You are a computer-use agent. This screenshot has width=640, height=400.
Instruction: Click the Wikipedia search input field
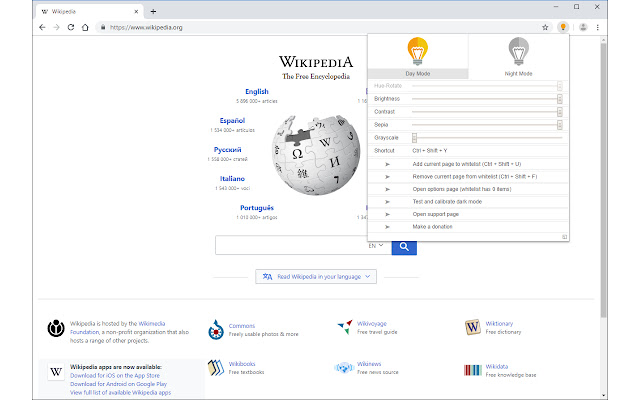(x=291, y=245)
